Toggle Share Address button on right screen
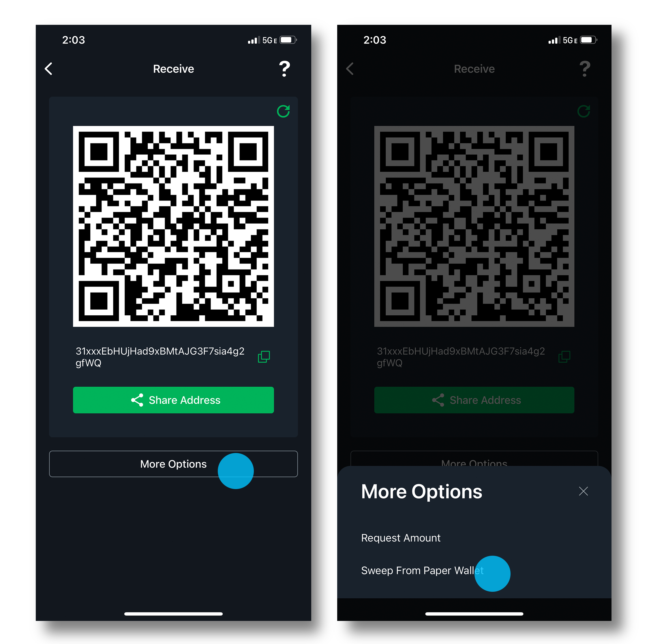Viewport: 649px width, 644px height. point(474,401)
